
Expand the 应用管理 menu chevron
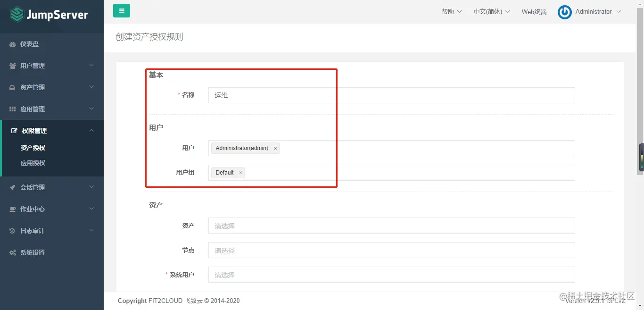pyautogui.click(x=91, y=109)
